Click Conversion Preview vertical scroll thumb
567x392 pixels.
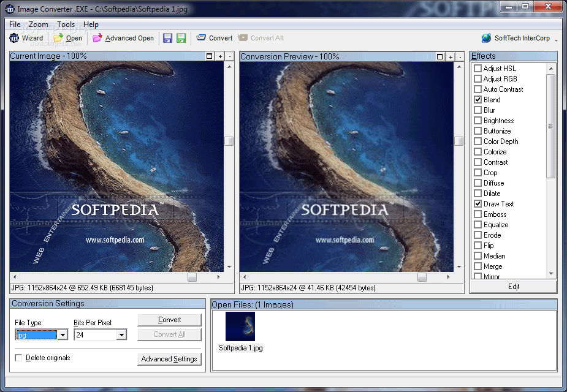[459, 141]
